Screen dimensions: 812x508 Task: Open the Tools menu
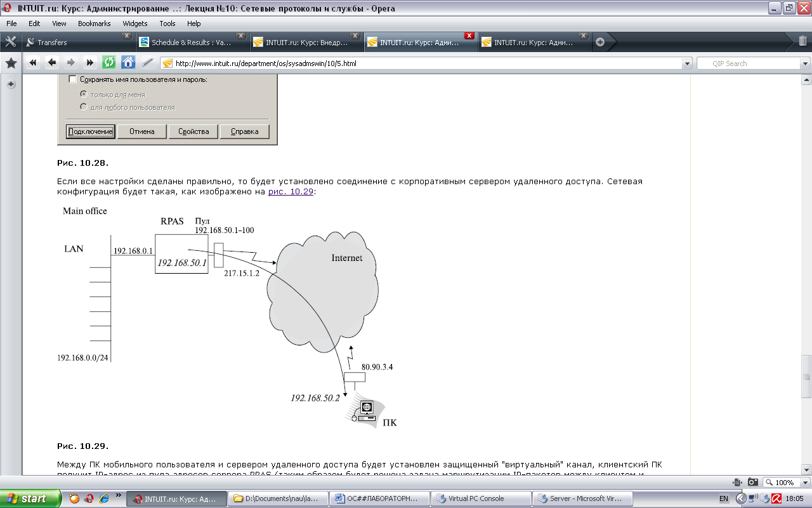(x=167, y=23)
